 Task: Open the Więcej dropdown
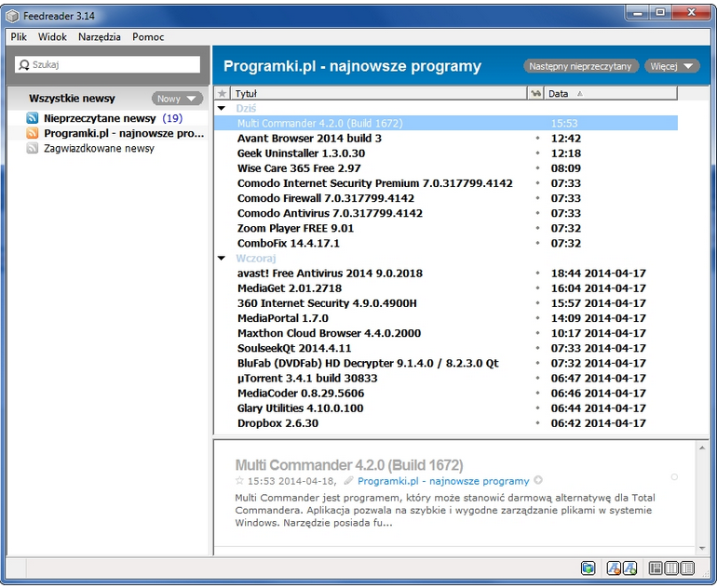click(x=671, y=66)
